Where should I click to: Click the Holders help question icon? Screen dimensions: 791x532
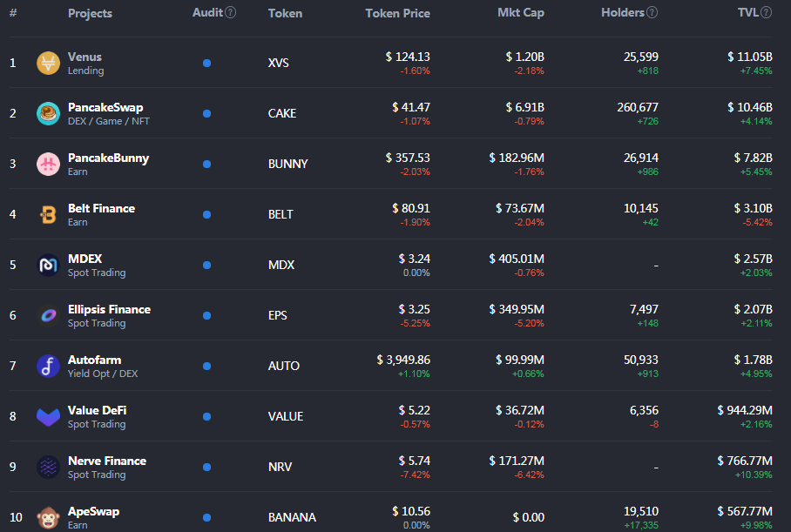point(652,12)
